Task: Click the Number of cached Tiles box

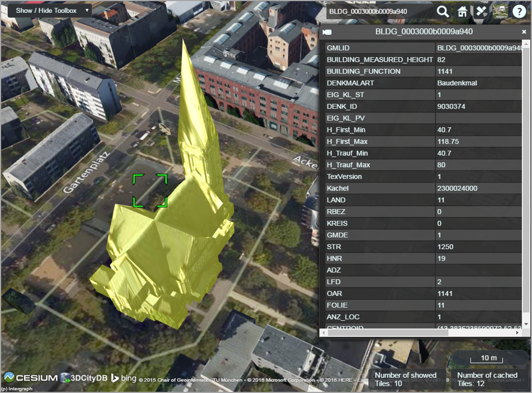Action: [488, 380]
